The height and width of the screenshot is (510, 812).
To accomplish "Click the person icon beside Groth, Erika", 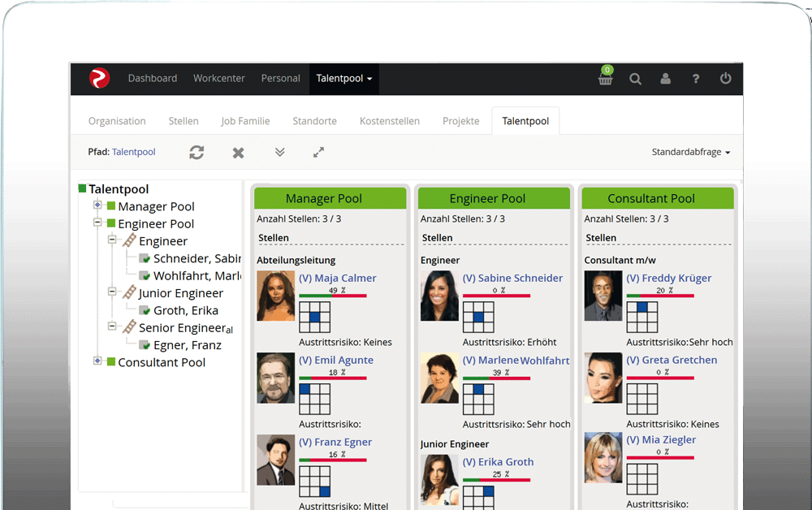I will tap(145, 310).
